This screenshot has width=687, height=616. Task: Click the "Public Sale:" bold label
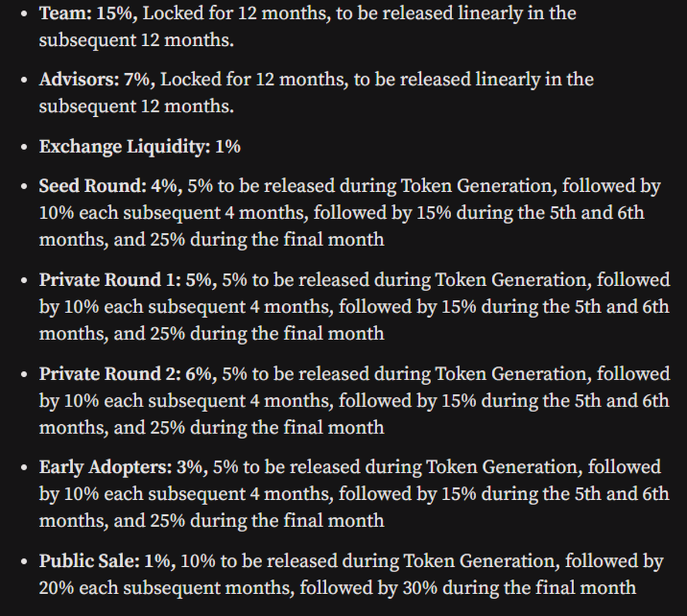point(89,561)
